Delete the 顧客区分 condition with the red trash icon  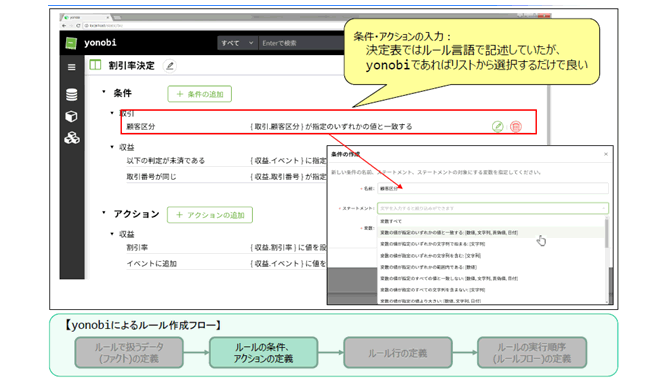516,126
